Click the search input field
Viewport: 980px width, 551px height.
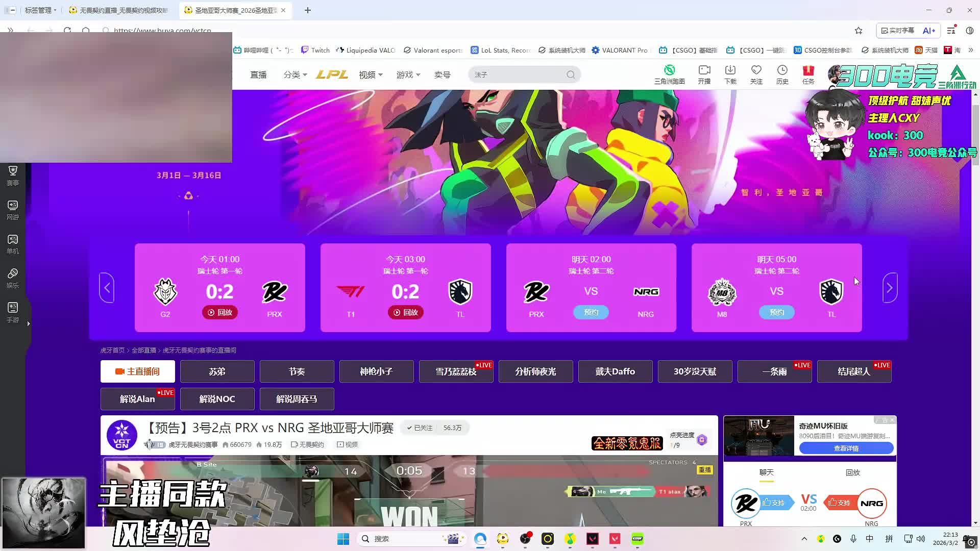(x=516, y=75)
